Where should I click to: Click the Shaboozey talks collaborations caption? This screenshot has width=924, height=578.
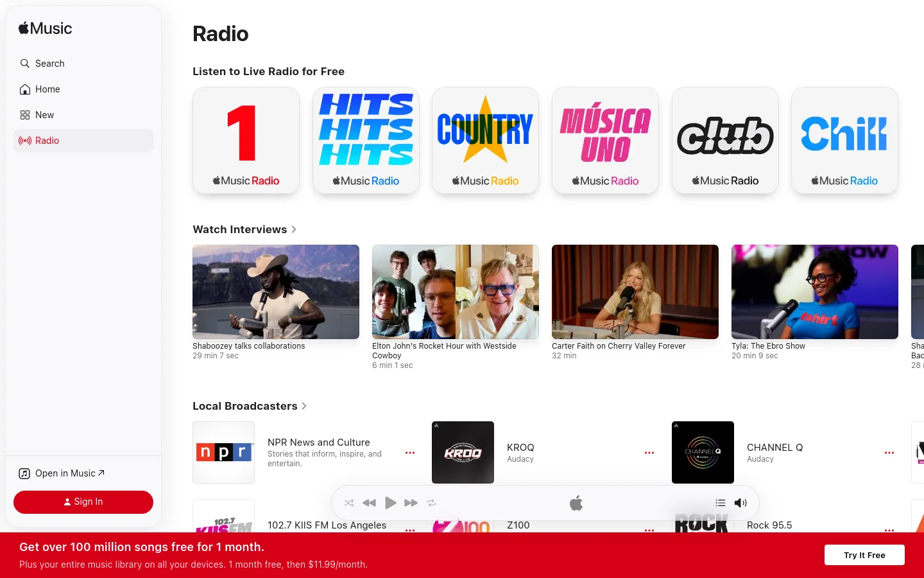coord(249,346)
